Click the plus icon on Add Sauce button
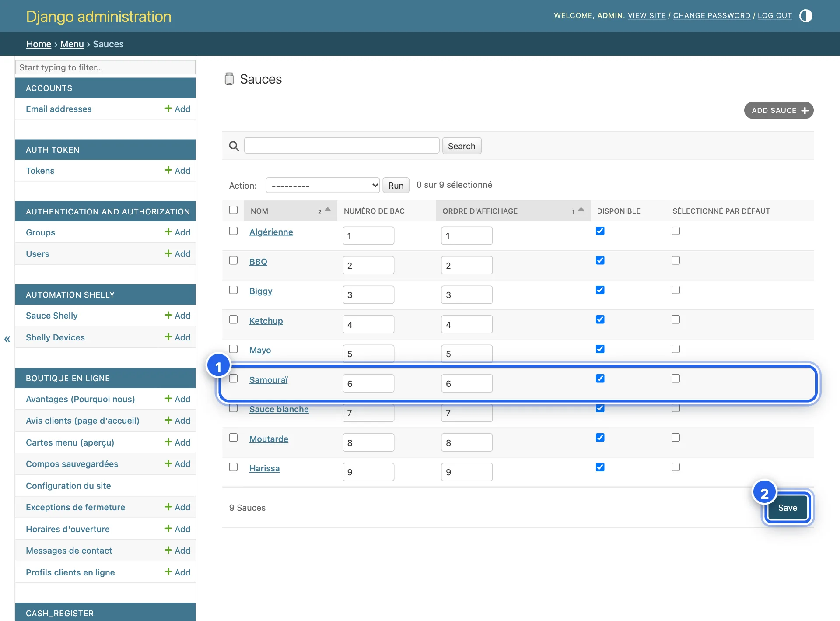The width and height of the screenshot is (840, 621). click(805, 111)
